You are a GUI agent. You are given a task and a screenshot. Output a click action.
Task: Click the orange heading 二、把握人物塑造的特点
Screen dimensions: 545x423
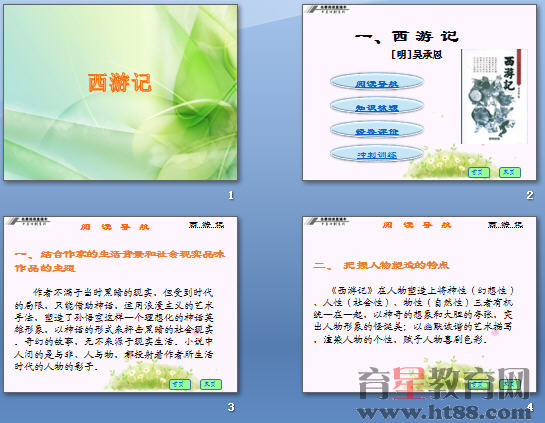point(381,266)
